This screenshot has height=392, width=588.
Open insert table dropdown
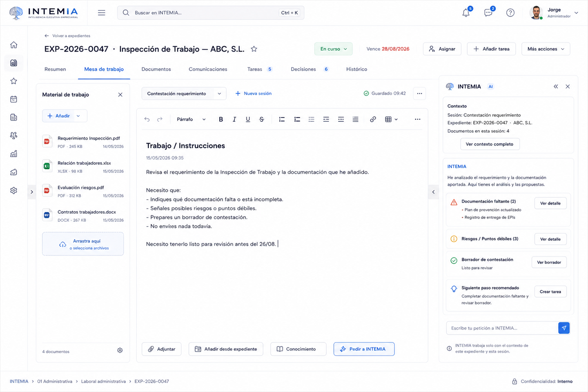(x=391, y=119)
